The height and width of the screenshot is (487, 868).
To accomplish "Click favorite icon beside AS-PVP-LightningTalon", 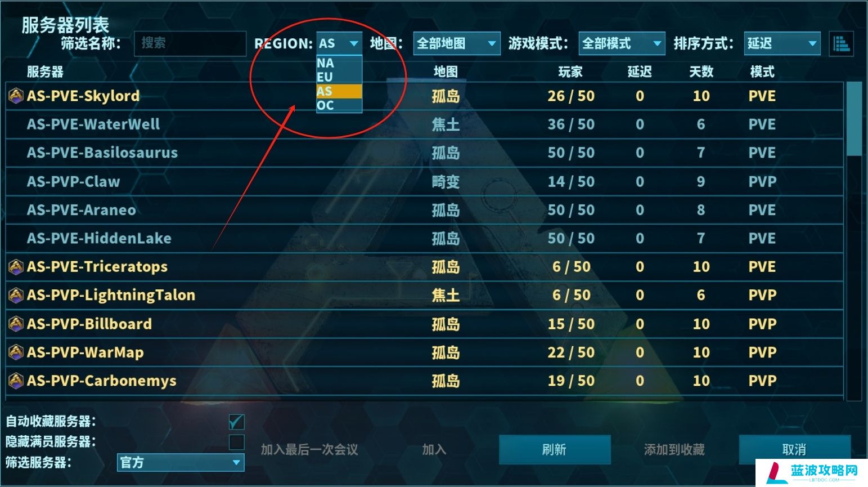I will tap(16, 295).
